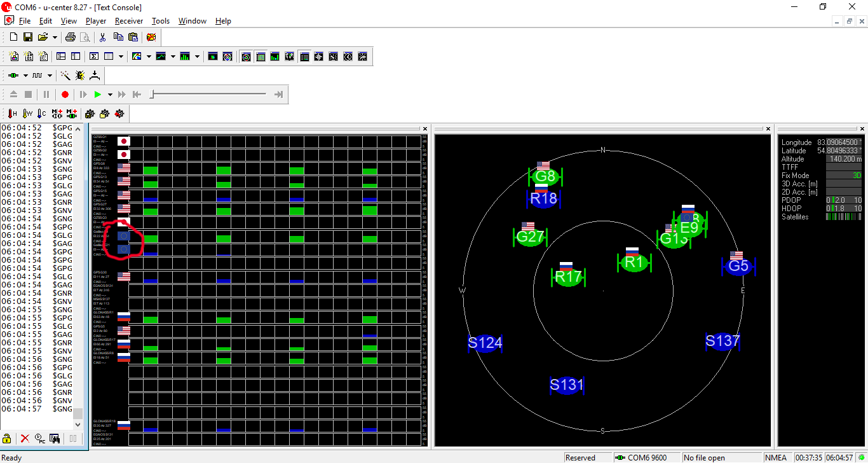The height and width of the screenshot is (463, 868).
Task: Click the playback position slider handle
Action: 151,95
